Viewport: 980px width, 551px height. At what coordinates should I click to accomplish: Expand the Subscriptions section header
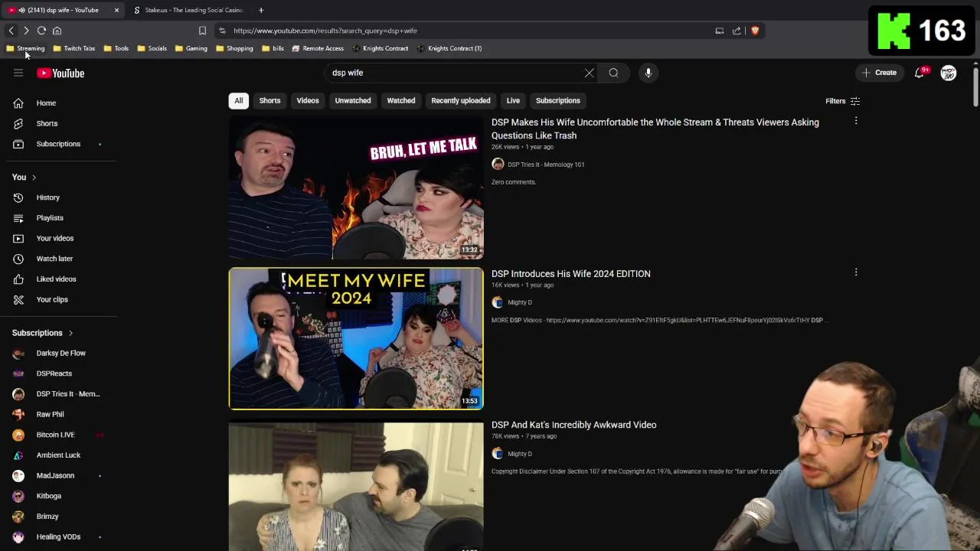tap(43, 333)
